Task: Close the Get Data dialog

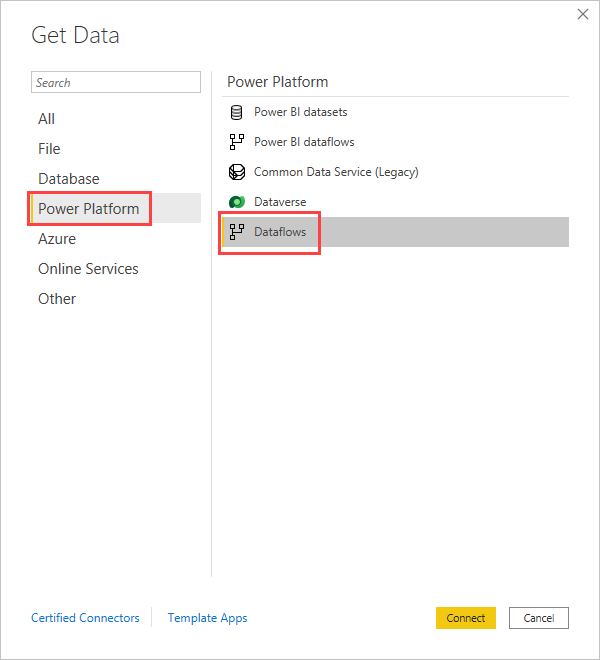Action: [583, 14]
